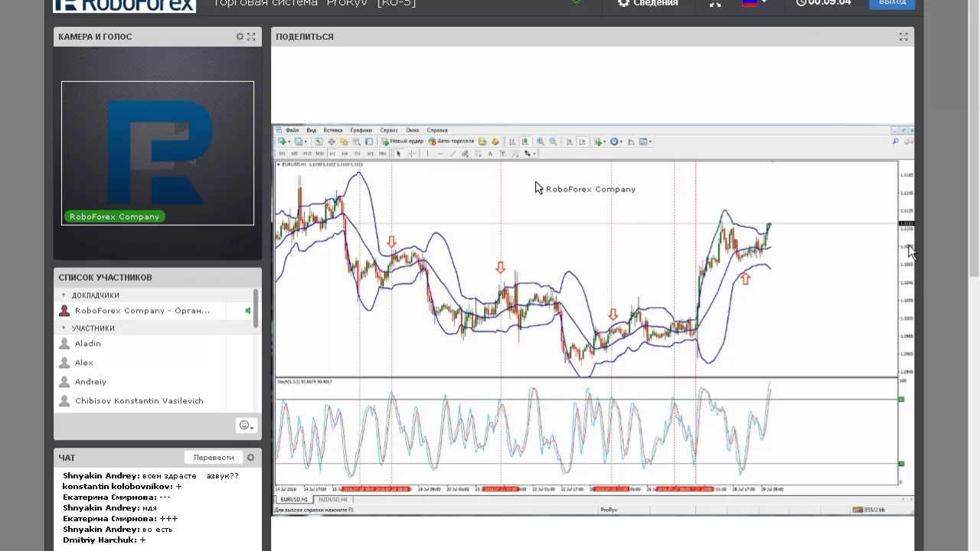Open the Графики menu
980x551 pixels.
361,130
